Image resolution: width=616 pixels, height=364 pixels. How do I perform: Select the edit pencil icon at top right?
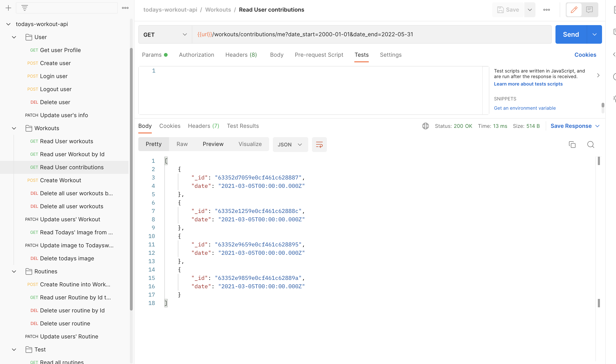click(x=574, y=10)
